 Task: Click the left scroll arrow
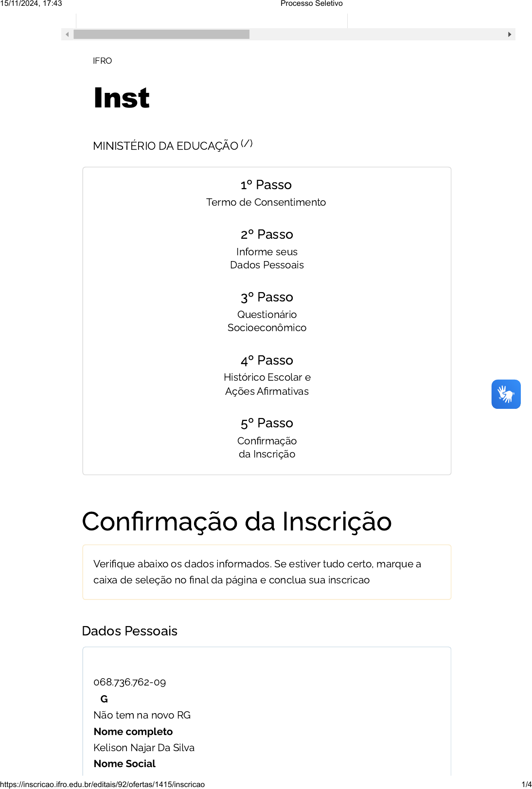click(67, 35)
